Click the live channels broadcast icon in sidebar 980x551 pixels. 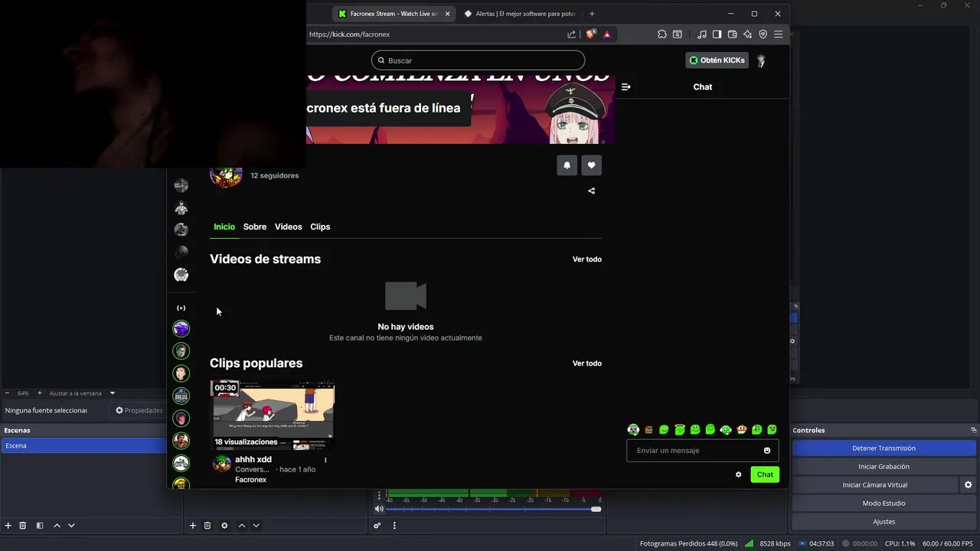click(181, 308)
